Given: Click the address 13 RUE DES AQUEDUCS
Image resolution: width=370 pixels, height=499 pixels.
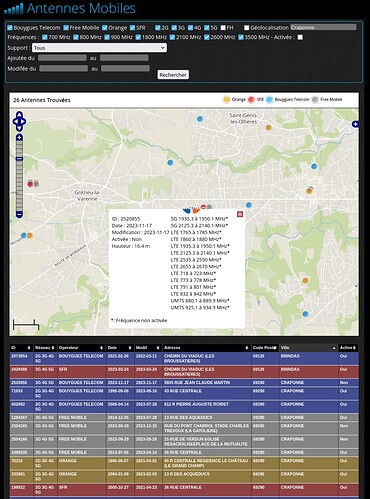Looking at the screenshot, I should pos(188,417).
